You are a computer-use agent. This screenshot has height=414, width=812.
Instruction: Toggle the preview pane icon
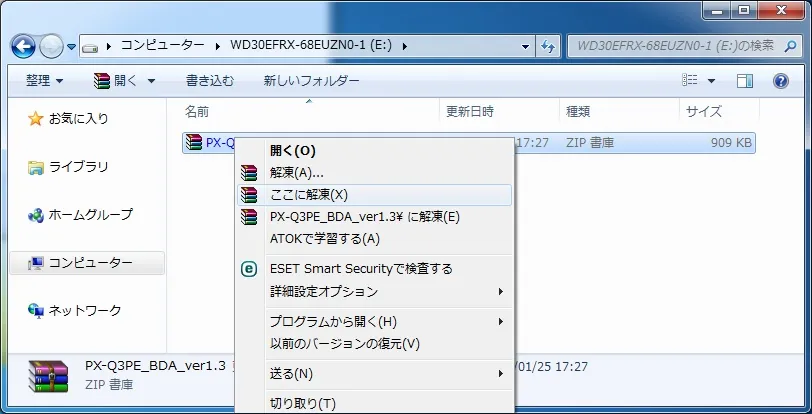pos(745,80)
